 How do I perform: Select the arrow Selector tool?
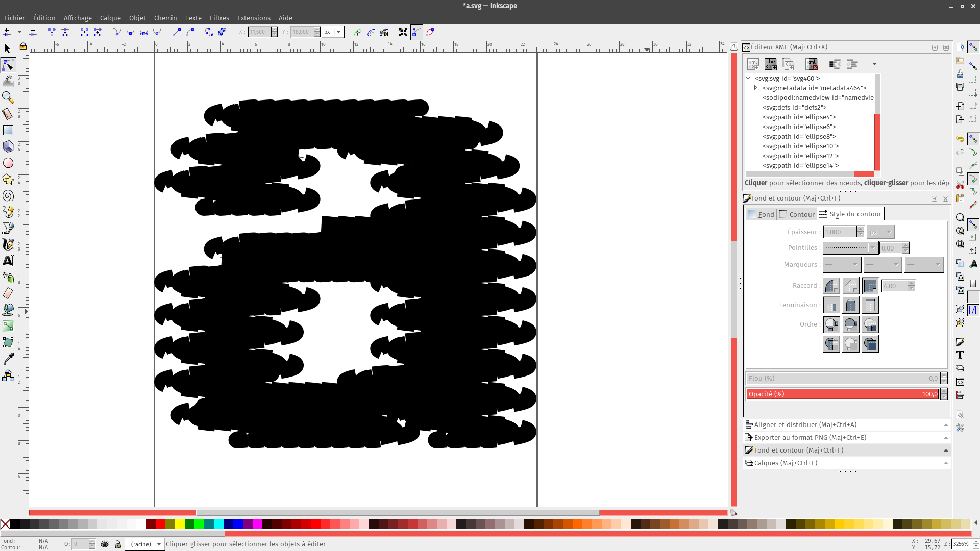(x=8, y=48)
